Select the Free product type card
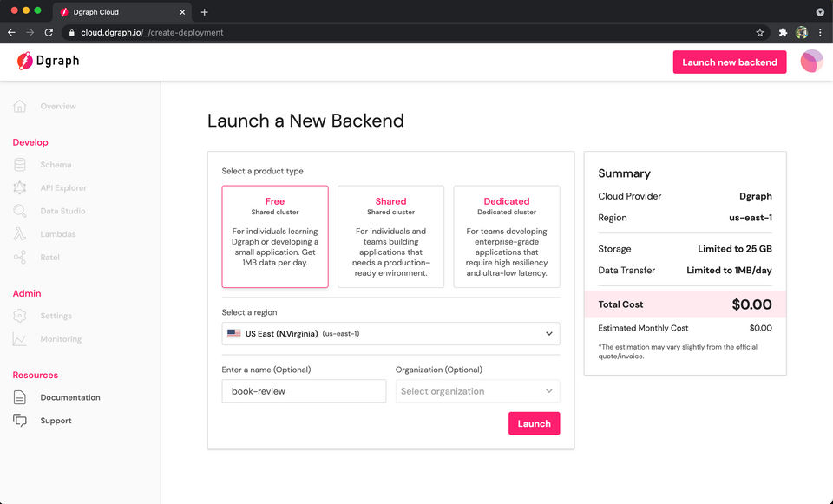Viewport: 833px width, 504px height. pos(275,236)
